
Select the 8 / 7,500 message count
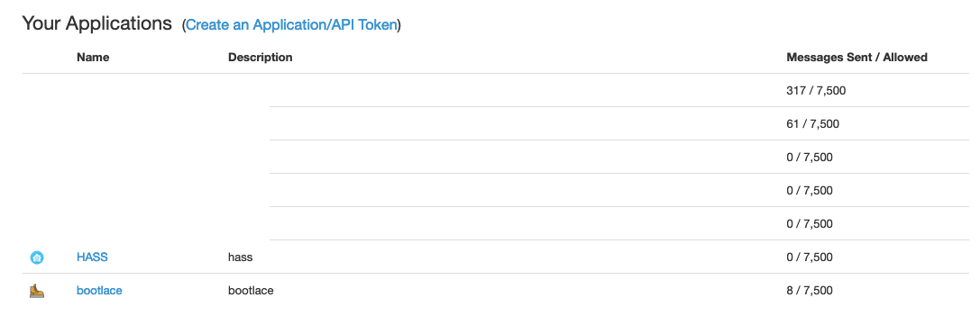pos(810,291)
